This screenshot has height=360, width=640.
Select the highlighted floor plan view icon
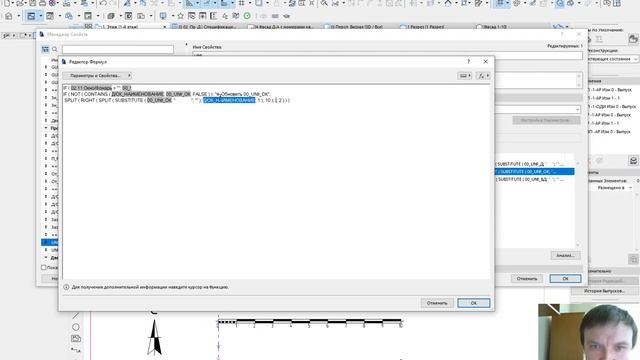click(31, 16)
